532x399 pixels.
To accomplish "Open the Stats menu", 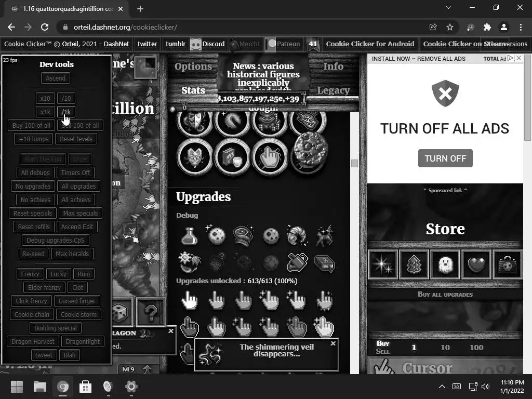I will (x=193, y=90).
